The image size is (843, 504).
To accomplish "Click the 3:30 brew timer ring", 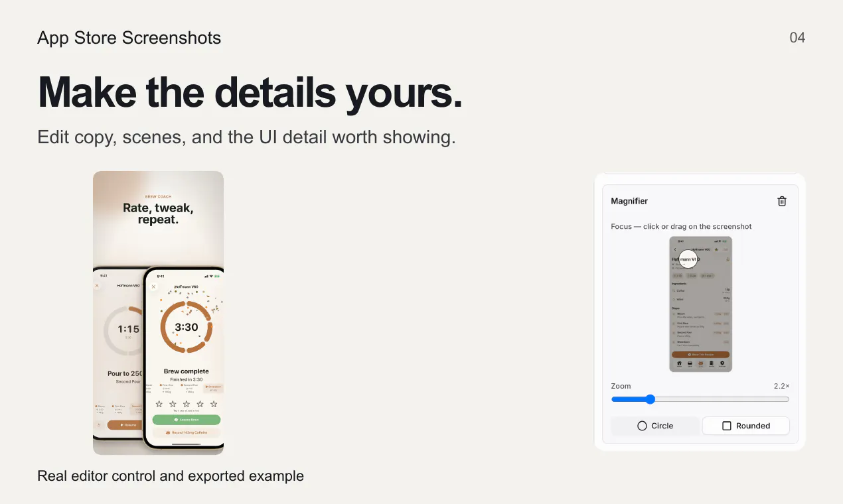I will click(187, 327).
